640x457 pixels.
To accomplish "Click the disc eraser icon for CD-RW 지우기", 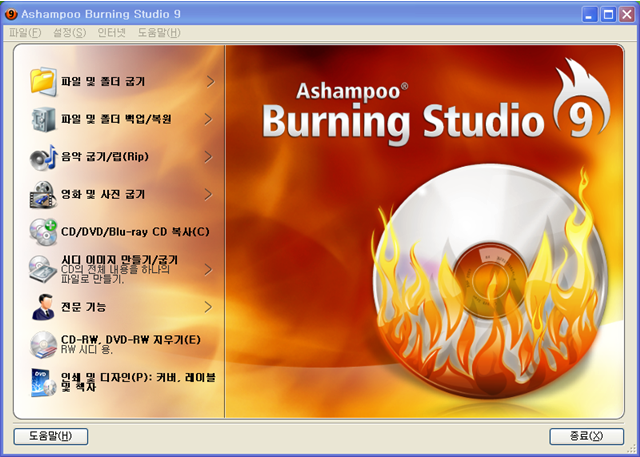I will (44, 344).
